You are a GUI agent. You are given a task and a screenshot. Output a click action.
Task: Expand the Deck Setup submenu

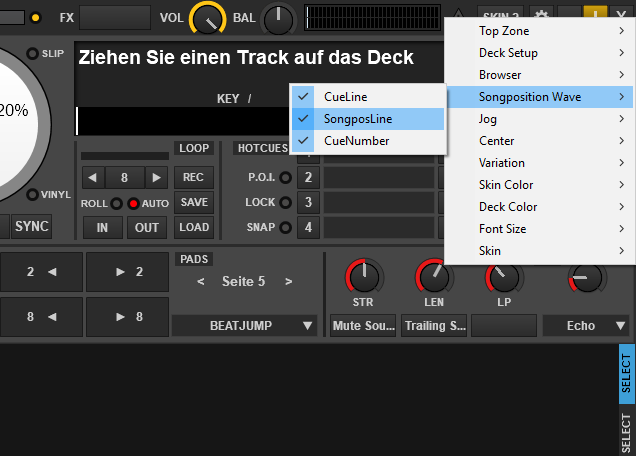[538, 53]
